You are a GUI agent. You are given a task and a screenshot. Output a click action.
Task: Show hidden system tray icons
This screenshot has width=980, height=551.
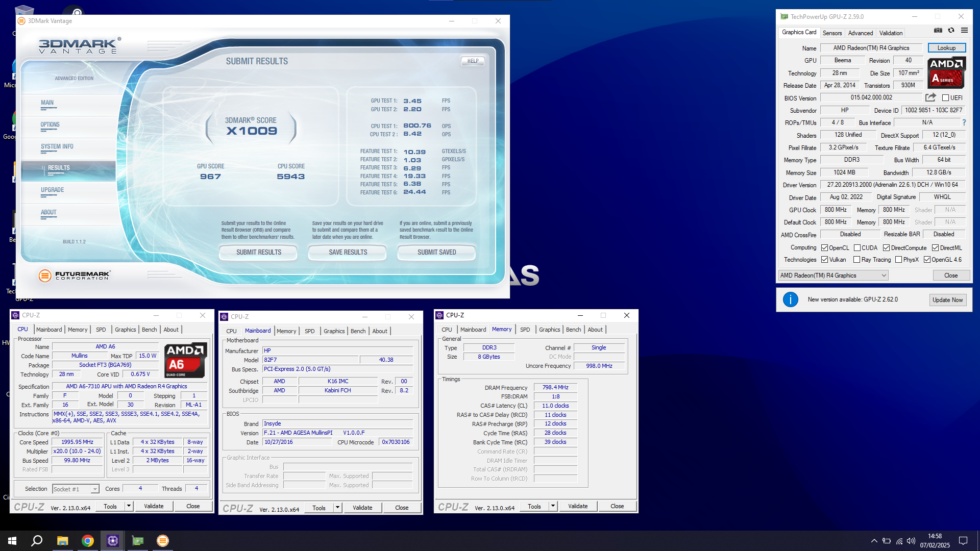coord(874,541)
